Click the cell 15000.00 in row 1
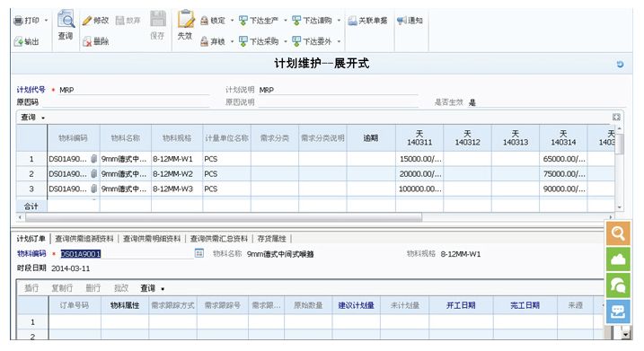 coord(419,159)
